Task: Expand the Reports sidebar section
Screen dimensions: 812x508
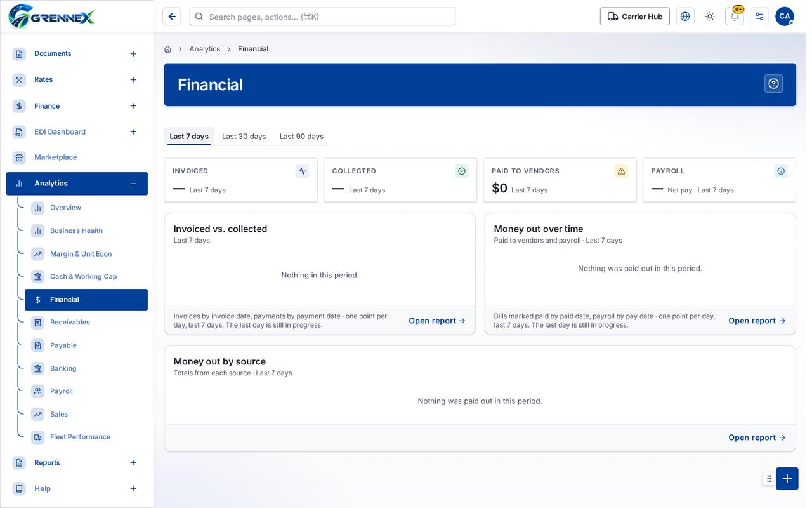Action: (133, 463)
